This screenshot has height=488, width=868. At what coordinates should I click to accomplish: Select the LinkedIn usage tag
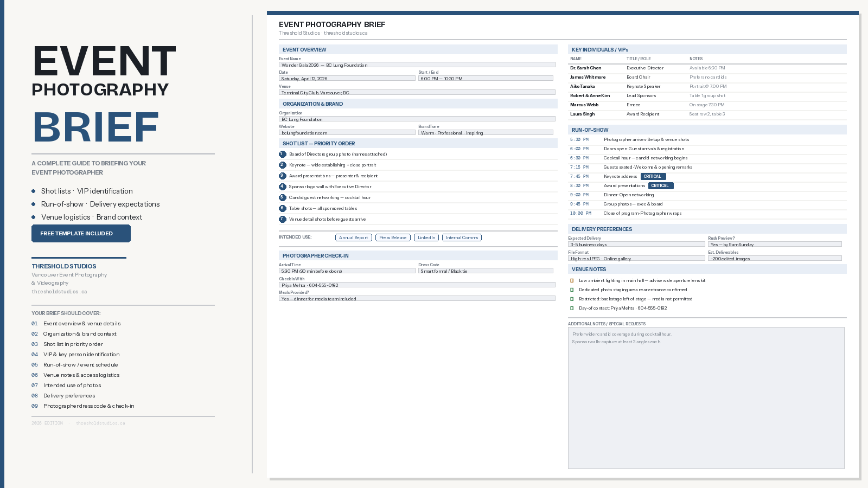pyautogui.click(x=426, y=237)
